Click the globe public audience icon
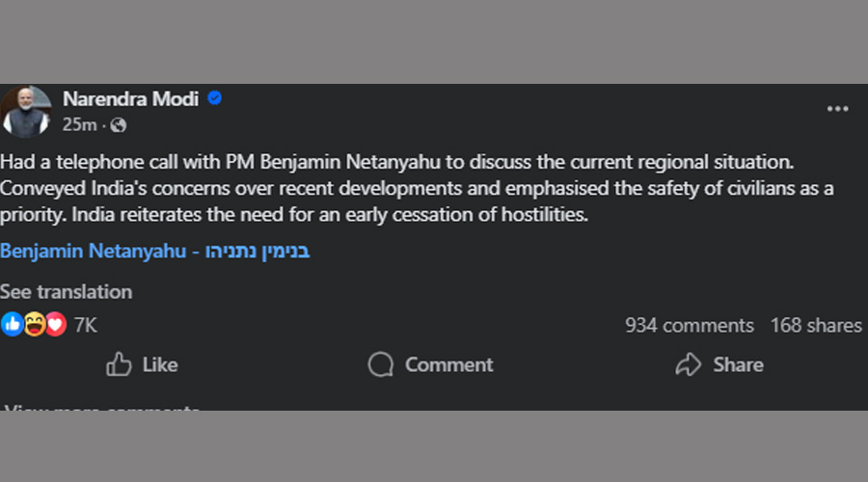The height and width of the screenshot is (482, 868). [x=119, y=125]
